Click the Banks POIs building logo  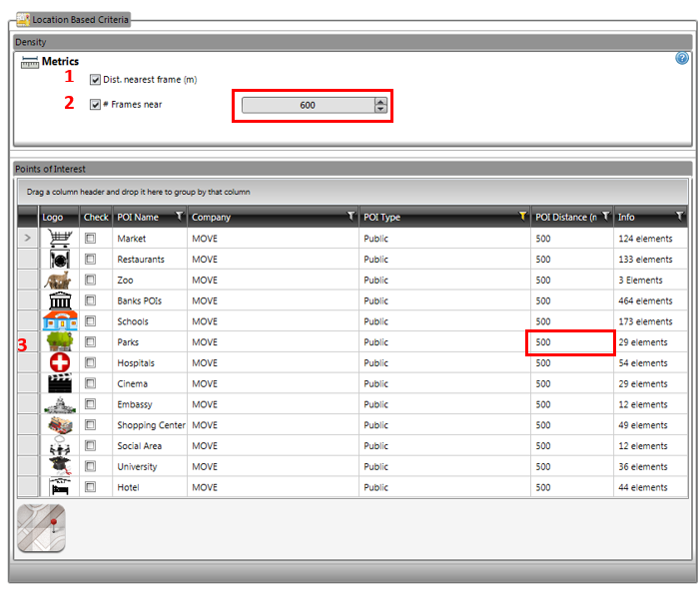click(x=59, y=300)
